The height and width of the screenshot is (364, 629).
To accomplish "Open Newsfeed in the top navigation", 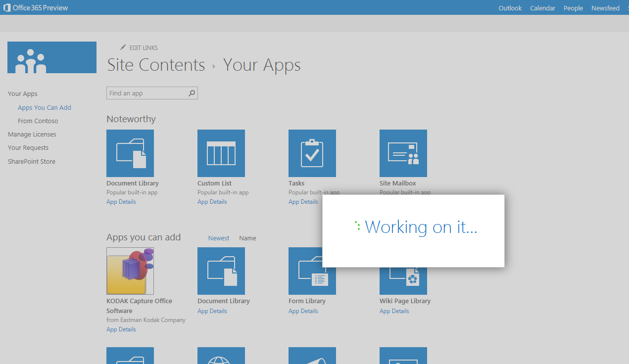I will click(605, 8).
